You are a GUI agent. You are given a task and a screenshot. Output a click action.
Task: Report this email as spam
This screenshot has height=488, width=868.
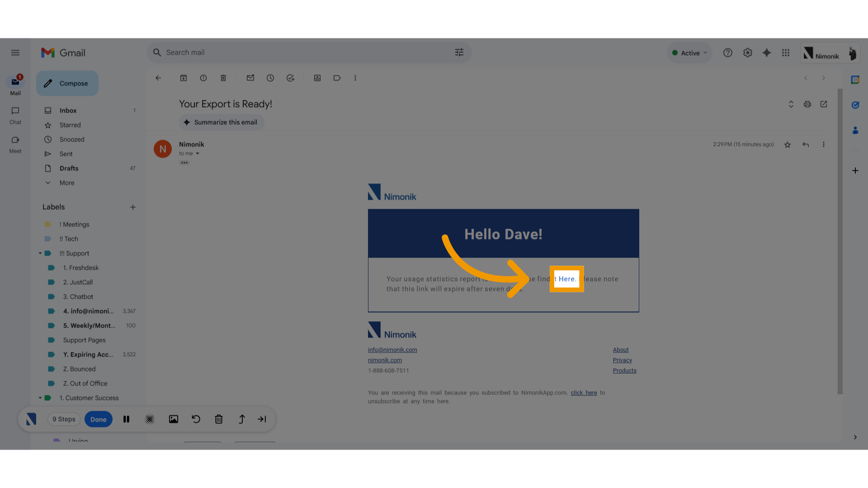[x=203, y=78]
